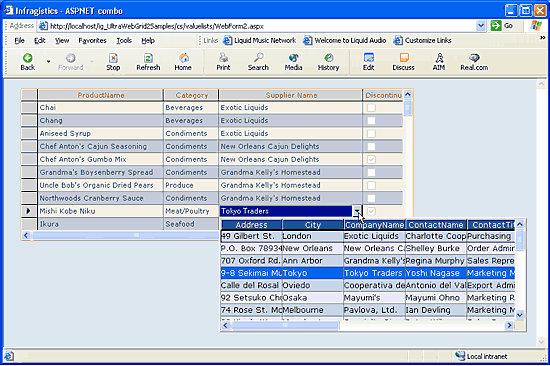
Task: Click the Local intranet zone icon
Action: pyautogui.click(x=460, y=356)
